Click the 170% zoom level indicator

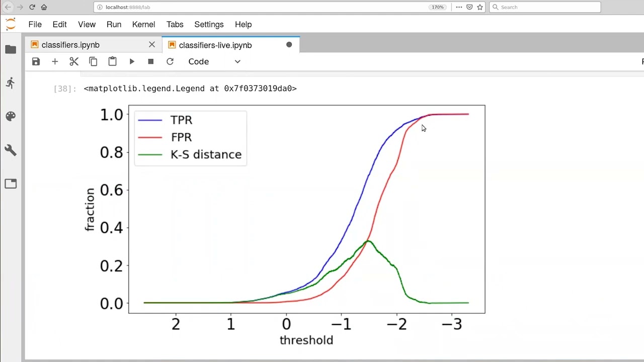point(438,7)
